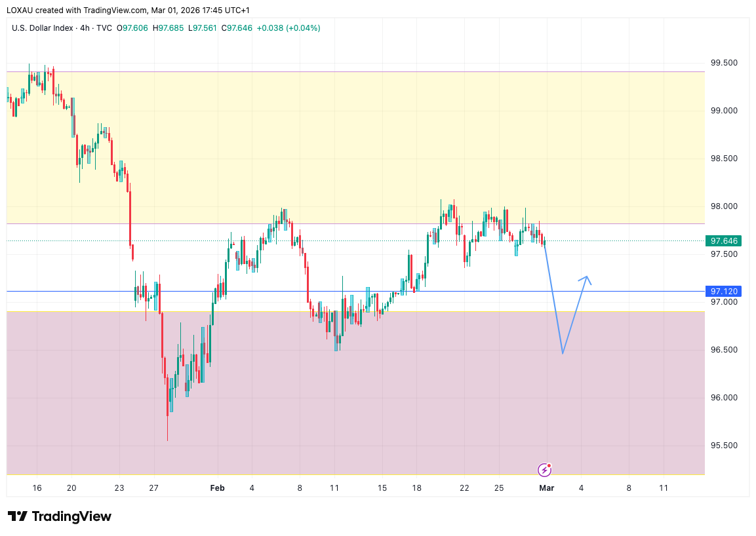Click the U.S. Dollar Index symbol title

(42, 28)
